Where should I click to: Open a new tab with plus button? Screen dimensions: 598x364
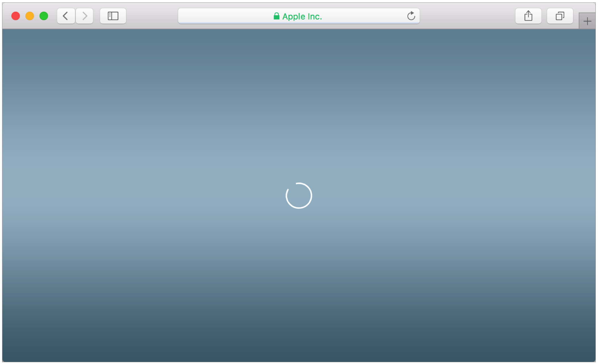(x=587, y=21)
